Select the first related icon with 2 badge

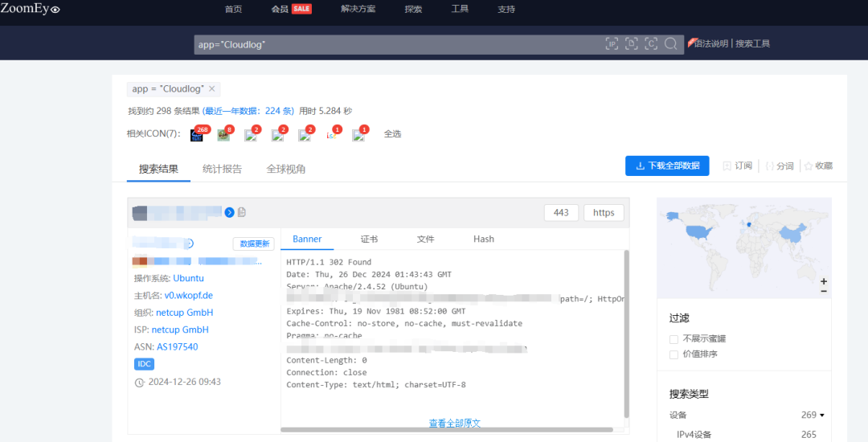(251, 134)
